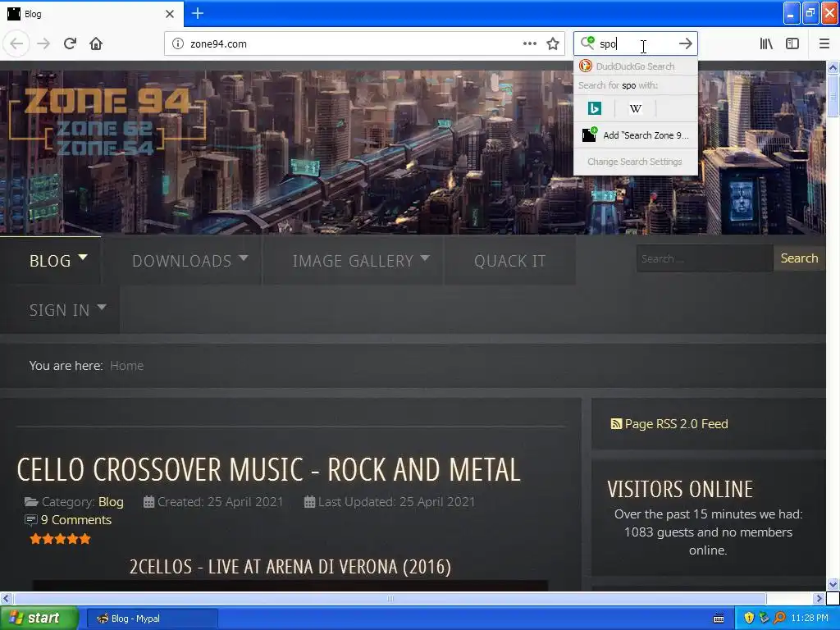Click the site search input field

[x=705, y=258]
